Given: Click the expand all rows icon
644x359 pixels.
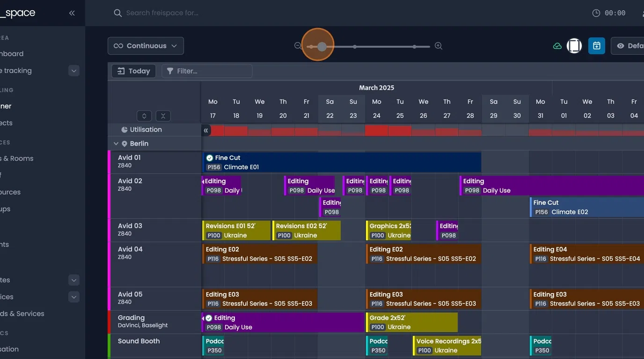Looking at the screenshot, I should [144, 116].
